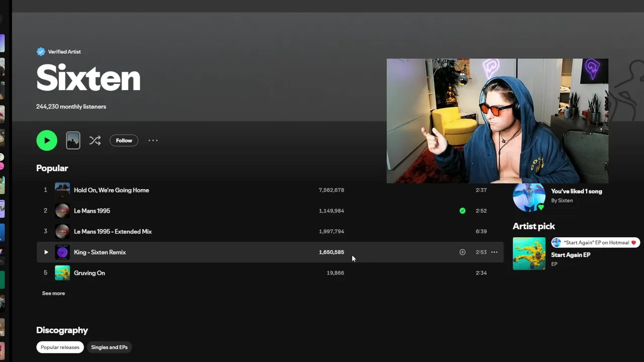Play Sixten with the green play button

(x=47, y=140)
